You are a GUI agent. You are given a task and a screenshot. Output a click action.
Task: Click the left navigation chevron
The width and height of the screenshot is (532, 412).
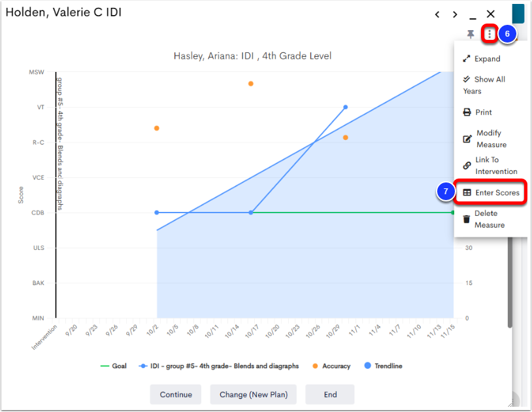coord(437,14)
